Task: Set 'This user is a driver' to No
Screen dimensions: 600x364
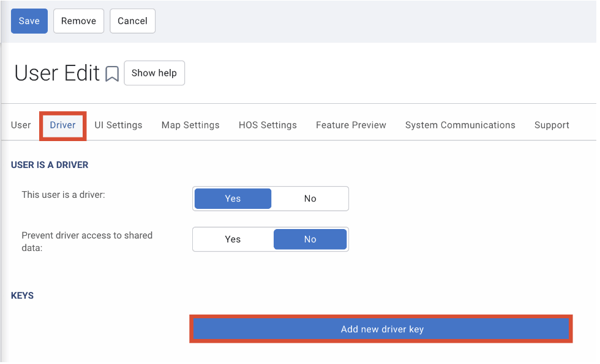Action: click(310, 199)
